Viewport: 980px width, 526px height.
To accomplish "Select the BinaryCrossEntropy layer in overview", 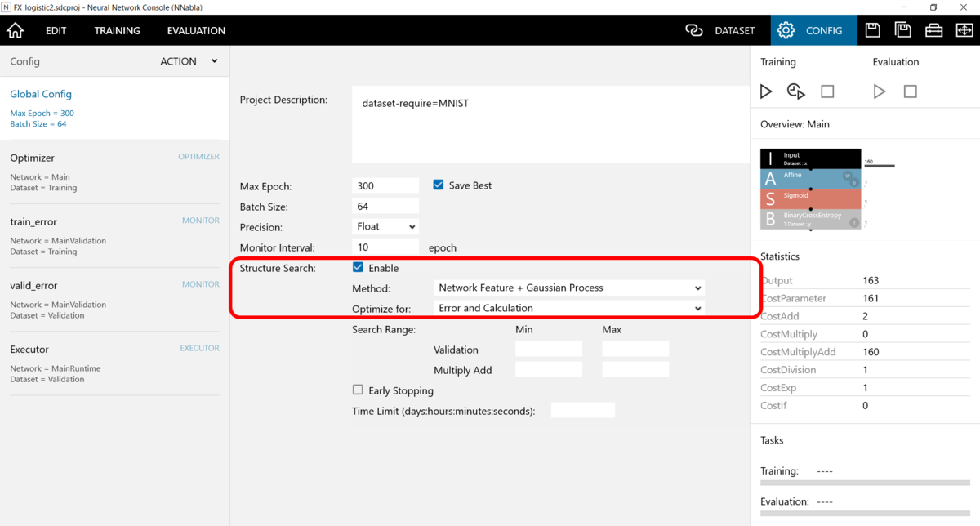I will point(810,219).
